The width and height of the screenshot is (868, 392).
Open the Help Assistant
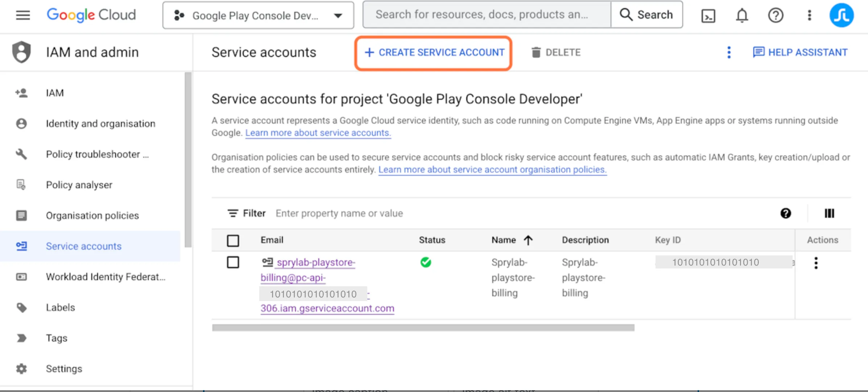click(x=800, y=53)
